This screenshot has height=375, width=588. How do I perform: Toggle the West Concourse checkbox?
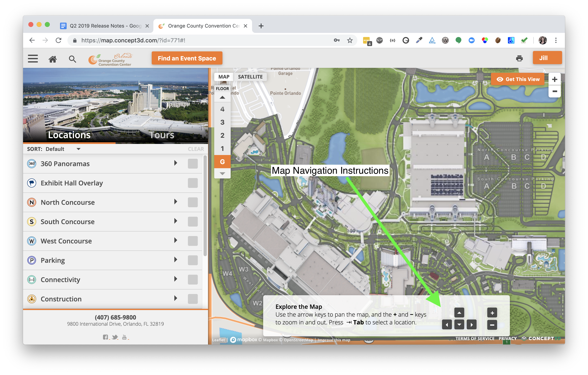pyautogui.click(x=193, y=241)
